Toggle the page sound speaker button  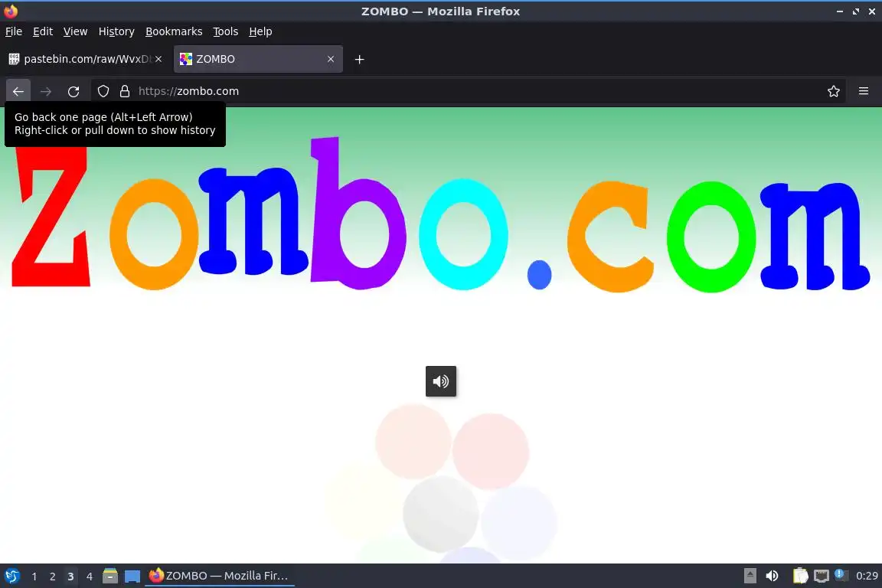[x=441, y=381]
